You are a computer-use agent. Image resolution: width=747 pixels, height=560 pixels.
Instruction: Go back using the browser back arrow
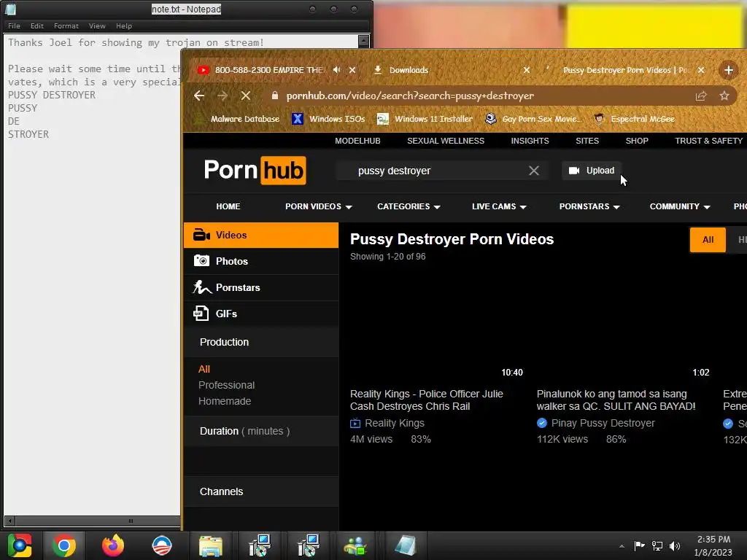(199, 96)
